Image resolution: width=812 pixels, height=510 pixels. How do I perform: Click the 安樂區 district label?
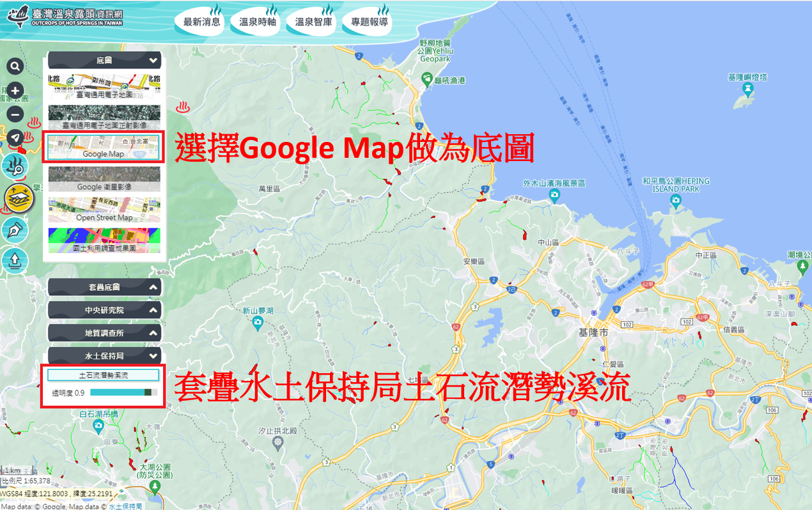pos(474,261)
